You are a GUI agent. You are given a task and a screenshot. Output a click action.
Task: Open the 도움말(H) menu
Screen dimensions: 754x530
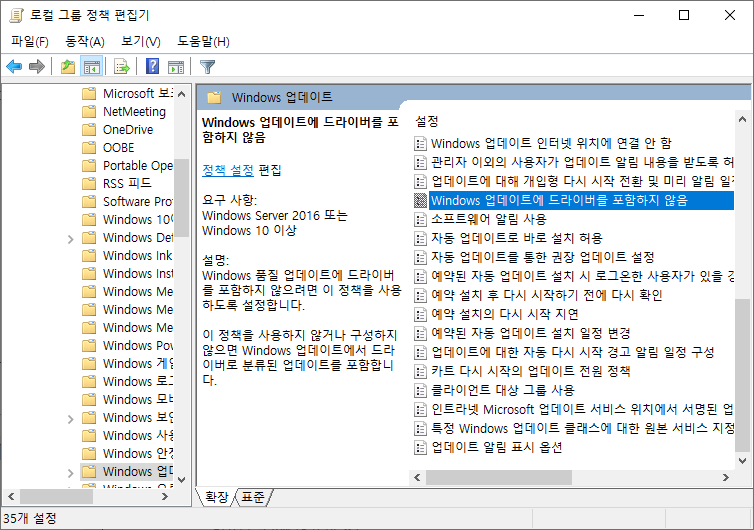pyautogui.click(x=203, y=41)
